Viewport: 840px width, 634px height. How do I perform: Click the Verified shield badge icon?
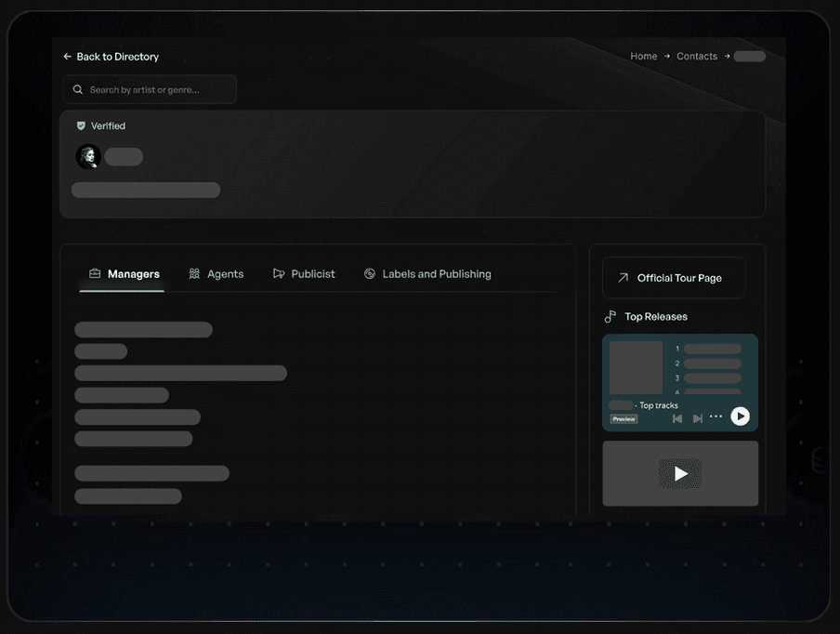click(x=82, y=125)
